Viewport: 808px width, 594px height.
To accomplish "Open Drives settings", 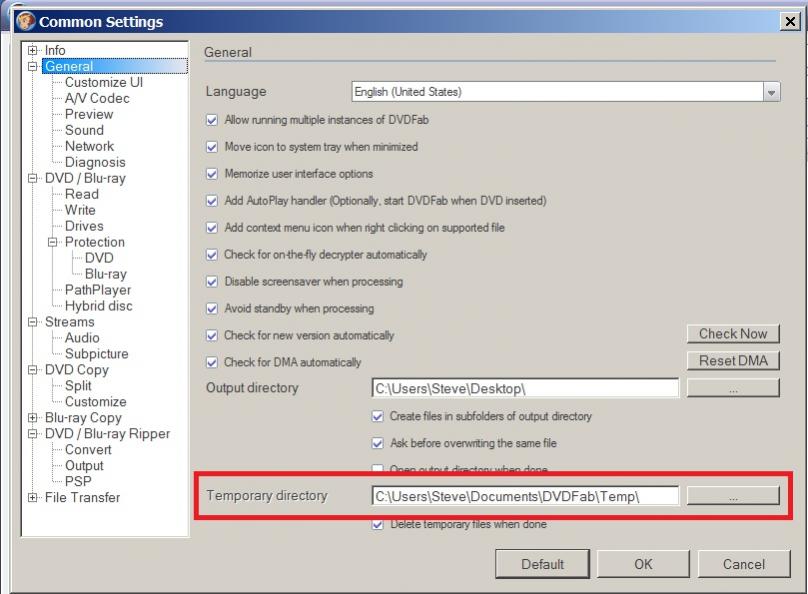I will click(84, 226).
